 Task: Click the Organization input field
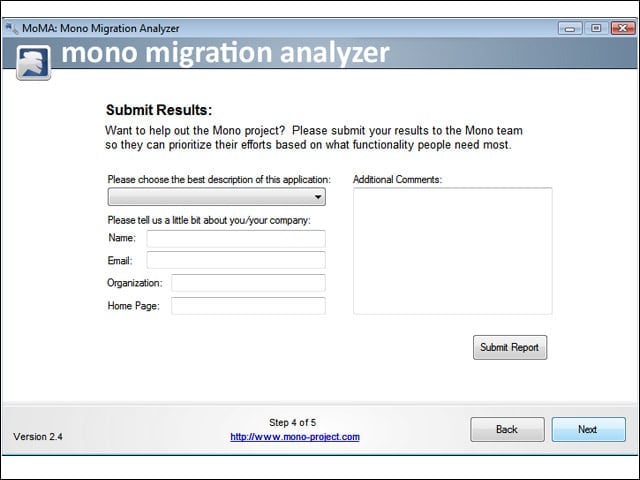tap(248, 283)
